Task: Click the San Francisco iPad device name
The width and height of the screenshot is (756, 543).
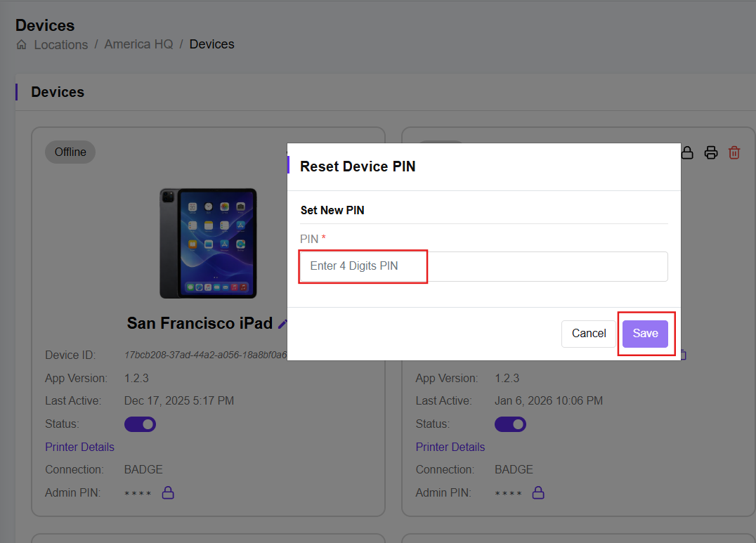Action: 200,323
